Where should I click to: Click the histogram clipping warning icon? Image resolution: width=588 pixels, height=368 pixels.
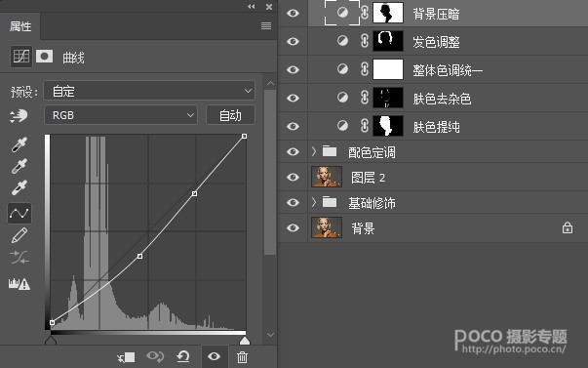pyautogui.click(x=20, y=283)
